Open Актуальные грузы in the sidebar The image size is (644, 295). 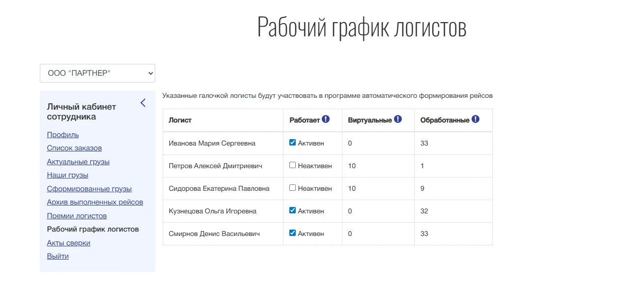tap(78, 162)
